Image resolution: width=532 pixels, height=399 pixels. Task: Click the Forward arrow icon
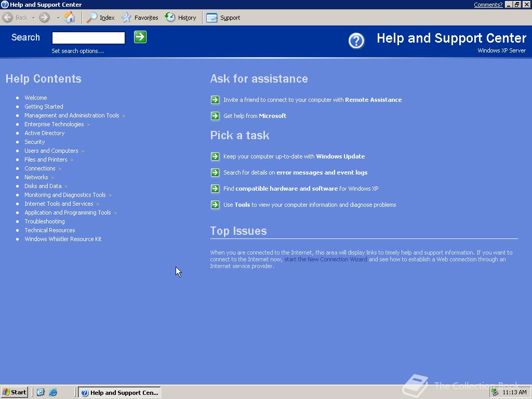pos(44,18)
